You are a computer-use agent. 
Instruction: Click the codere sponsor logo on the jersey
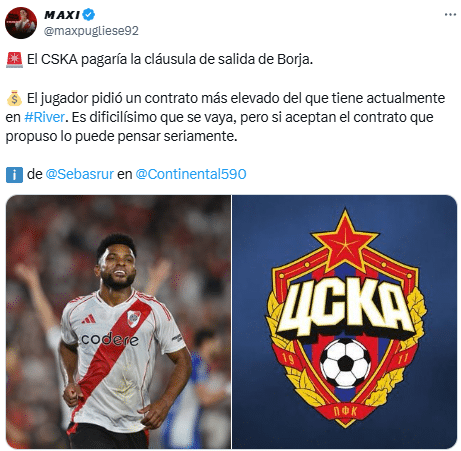click(110, 339)
